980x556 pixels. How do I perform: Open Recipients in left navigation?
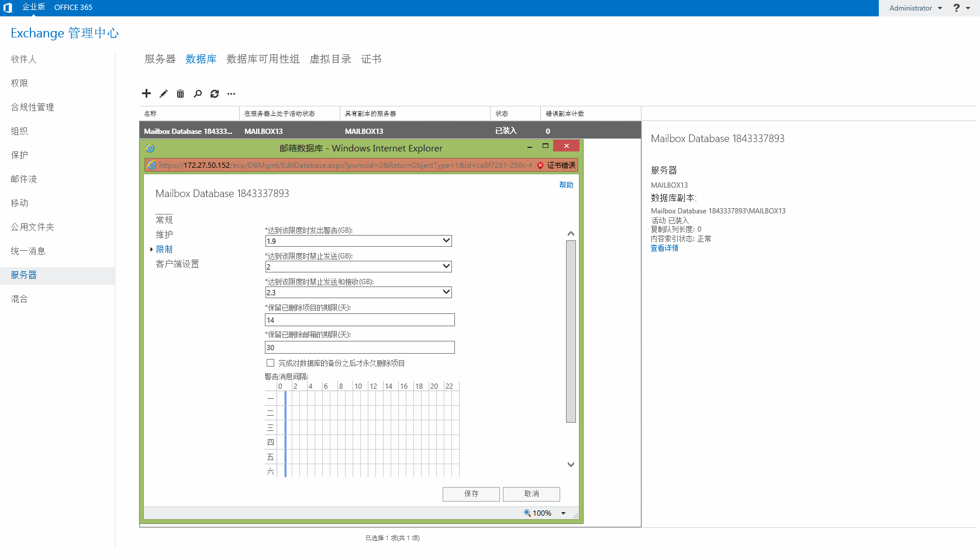23,59
